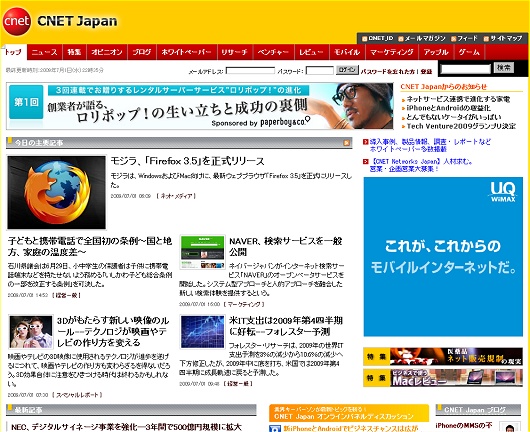Open iPhoneのMMS blog post link

pyautogui.click(x=464, y=425)
